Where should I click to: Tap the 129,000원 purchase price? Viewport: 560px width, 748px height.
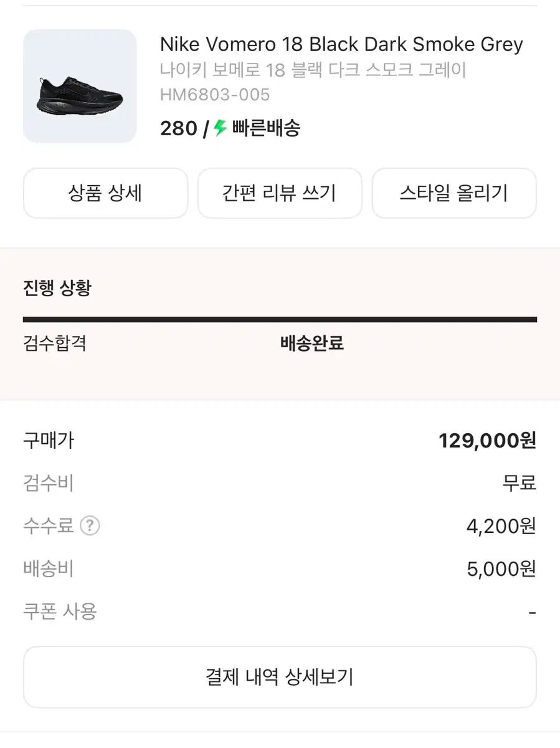point(487,441)
